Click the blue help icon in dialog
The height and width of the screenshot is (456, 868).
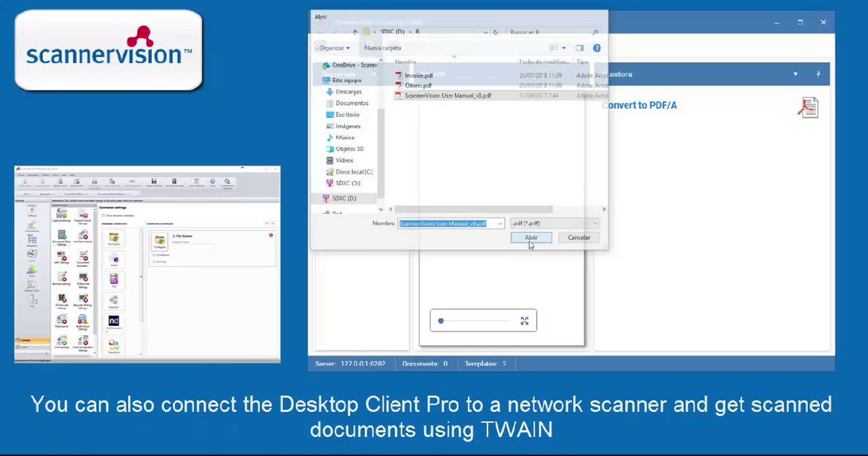597,48
